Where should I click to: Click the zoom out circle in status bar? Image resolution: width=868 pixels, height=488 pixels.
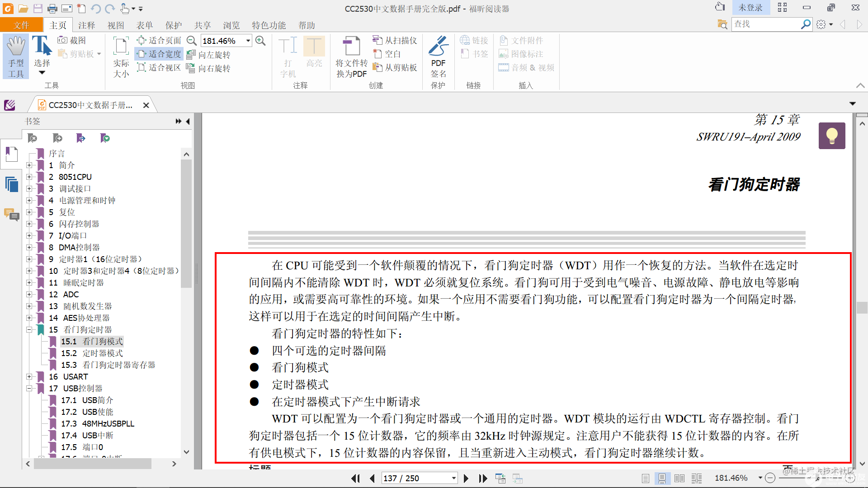tap(770, 478)
